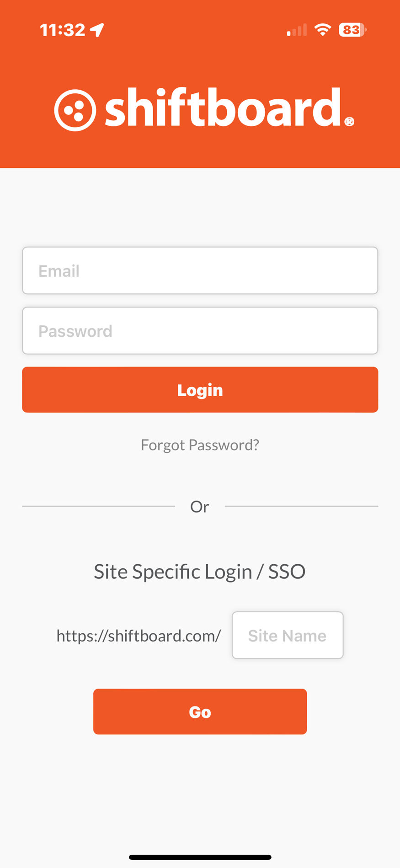
Task: Focus the Password input field
Action: tap(200, 330)
